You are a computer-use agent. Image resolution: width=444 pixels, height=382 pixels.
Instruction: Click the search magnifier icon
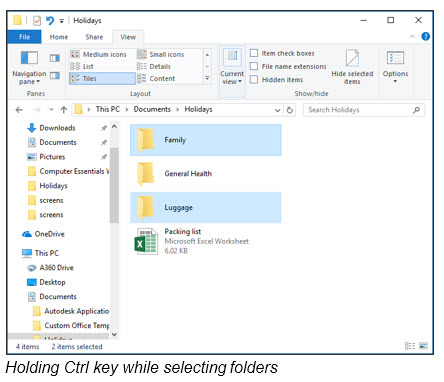(416, 110)
